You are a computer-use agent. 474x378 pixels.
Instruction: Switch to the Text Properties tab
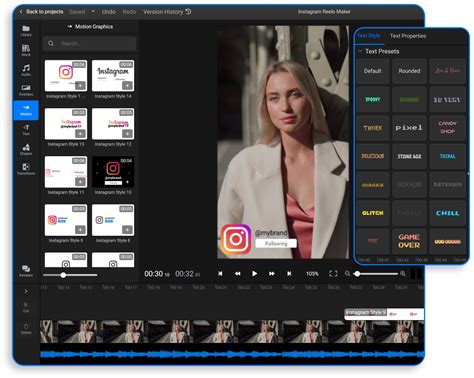408,36
